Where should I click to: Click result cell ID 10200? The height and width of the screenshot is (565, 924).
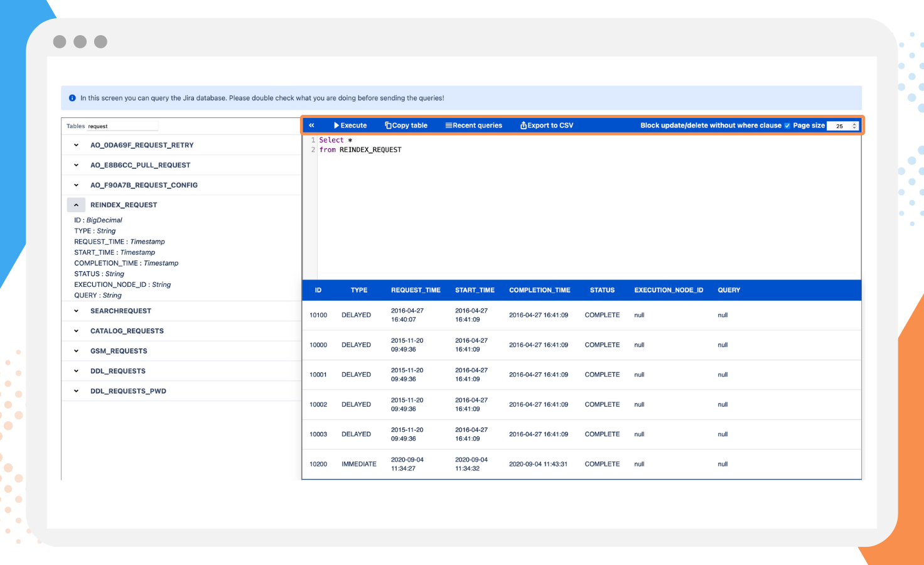pyautogui.click(x=318, y=464)
